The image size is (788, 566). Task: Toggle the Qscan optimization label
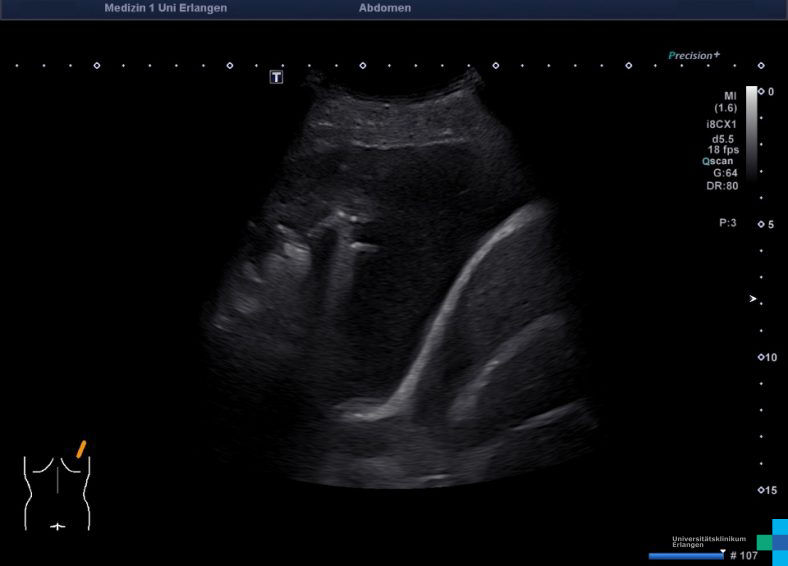719,160
